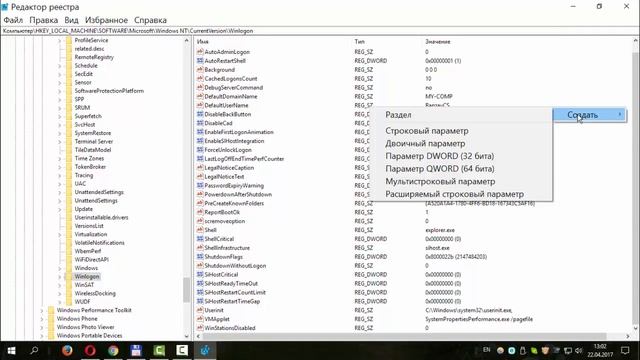This screenshot has width=640, height=360.
Task: Click the registry path address bar
Action: tap(320, 31)
